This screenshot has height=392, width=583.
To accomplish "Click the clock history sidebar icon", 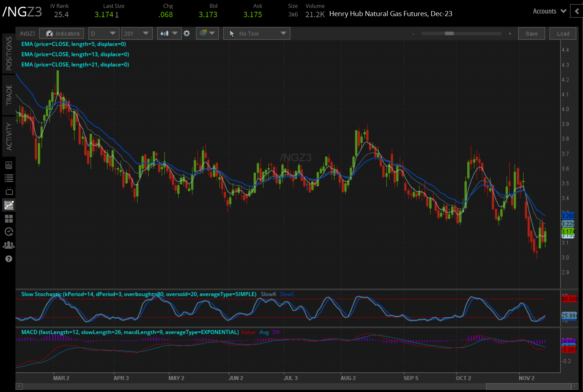I will tap(9, 232).
